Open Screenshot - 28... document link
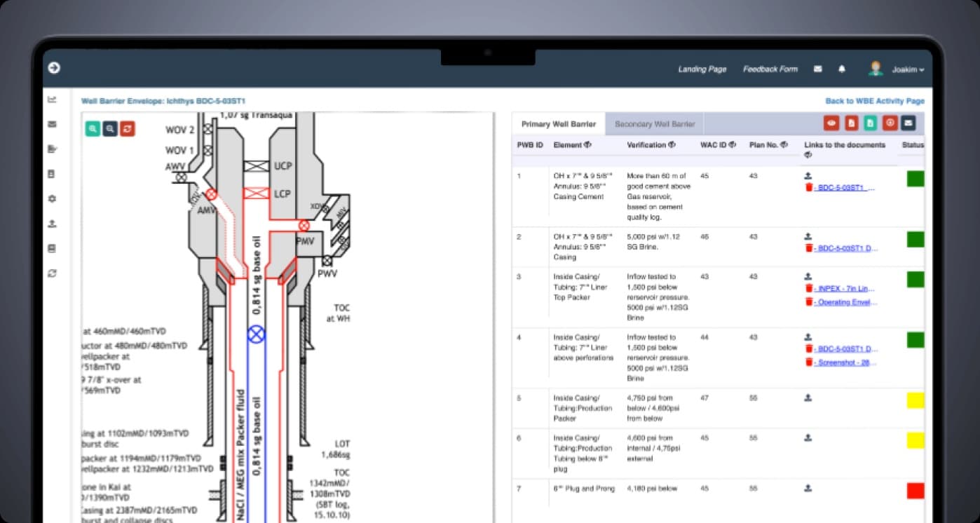Screen dimensions: 980x523 pos(845,362)
